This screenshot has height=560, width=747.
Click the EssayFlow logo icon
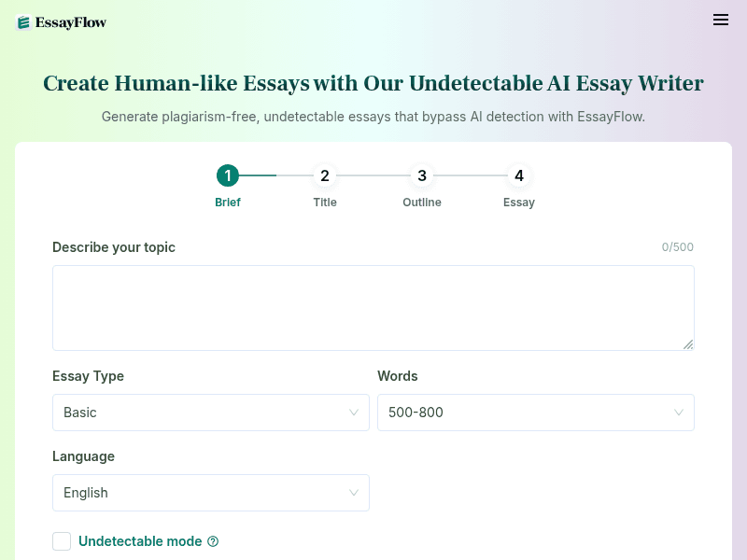[23, 22]
